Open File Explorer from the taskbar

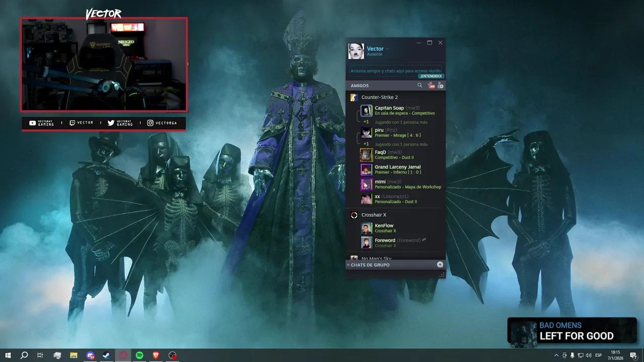coord(73,355)
